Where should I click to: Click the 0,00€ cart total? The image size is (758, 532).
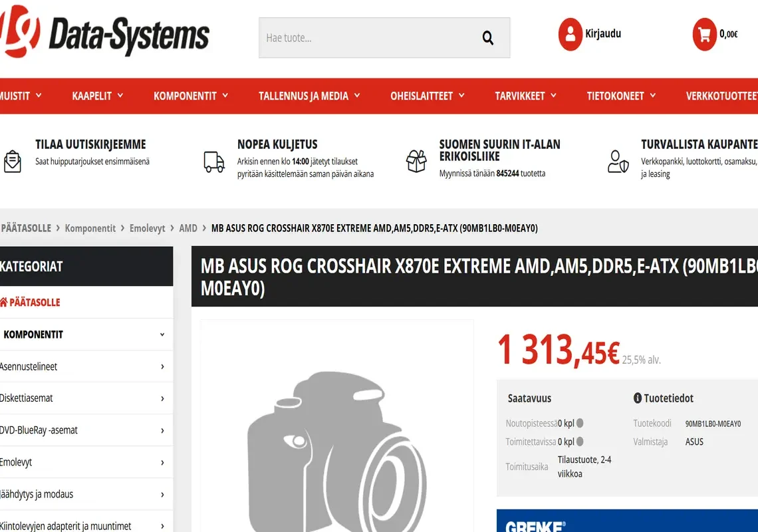[729, 34]
